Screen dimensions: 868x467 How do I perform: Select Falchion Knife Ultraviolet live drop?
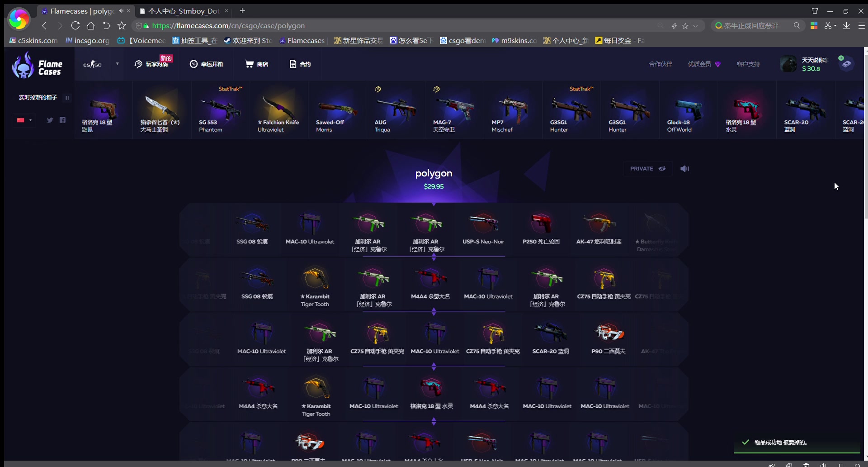279,110
